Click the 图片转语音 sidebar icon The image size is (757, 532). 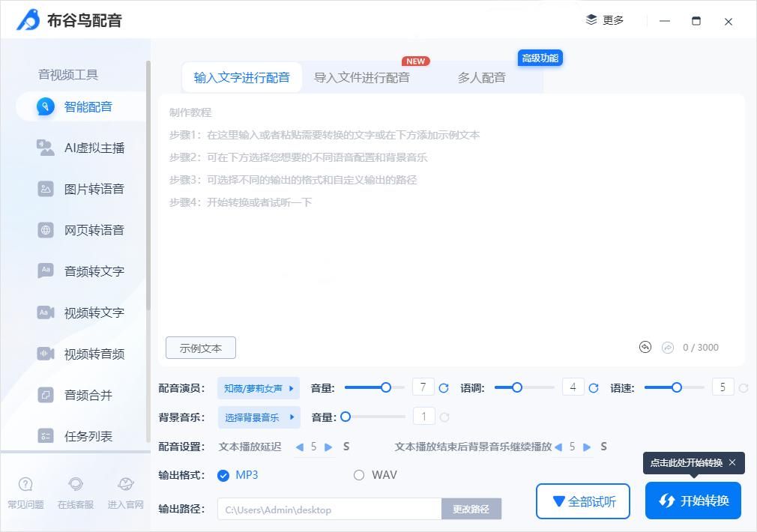46,189
